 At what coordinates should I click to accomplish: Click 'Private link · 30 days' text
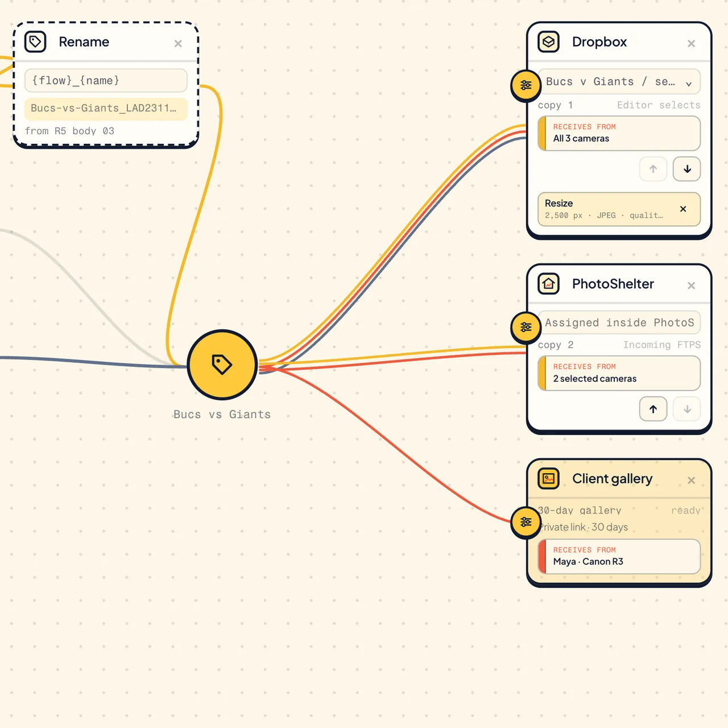coord(583,527)
